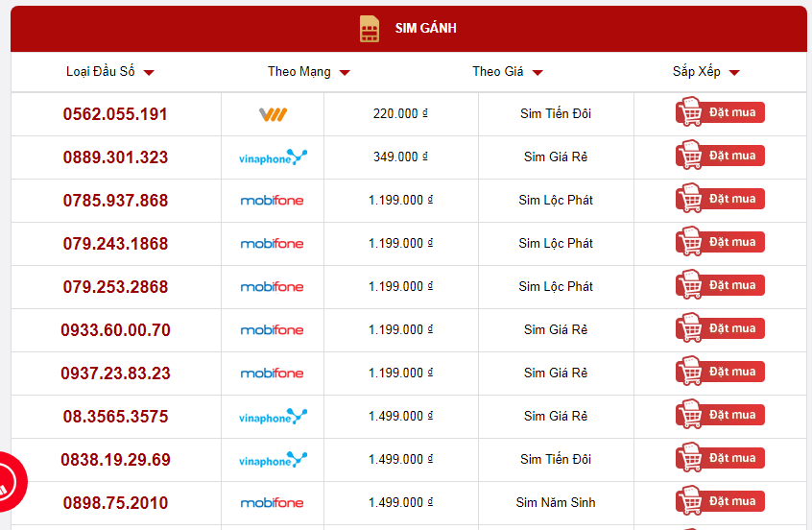This screenshot has width=812, height=530.
Task: Click Mobifone logo in 0898.75.2010 row
Action: 272,502
